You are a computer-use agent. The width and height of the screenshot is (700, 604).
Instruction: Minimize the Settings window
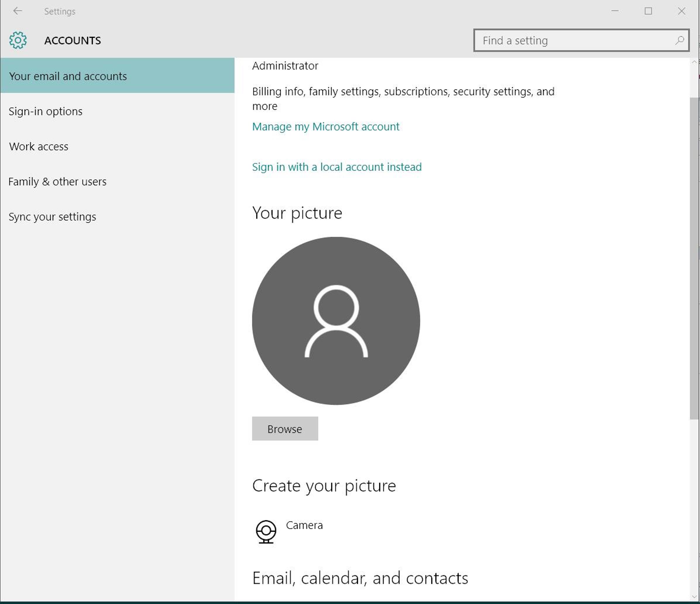click(x=615, y=11)
